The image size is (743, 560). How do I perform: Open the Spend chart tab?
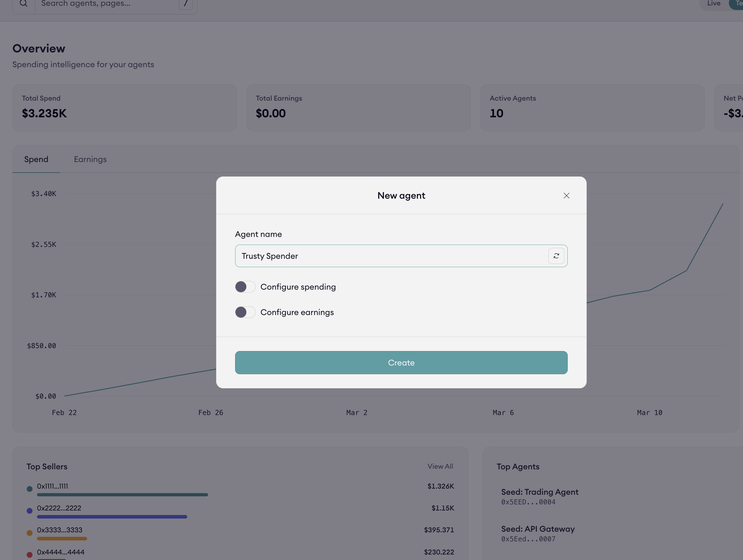[x=36, y=159]
